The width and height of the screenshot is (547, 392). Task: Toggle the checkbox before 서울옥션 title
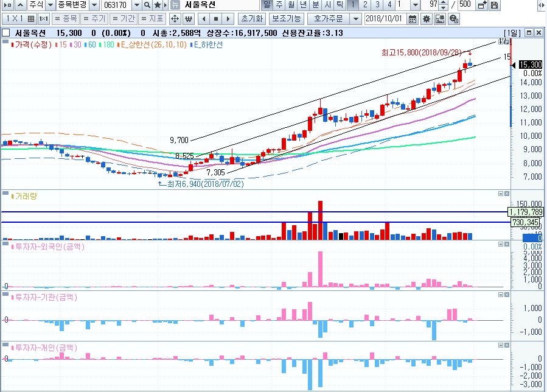(x=5, y=33)
